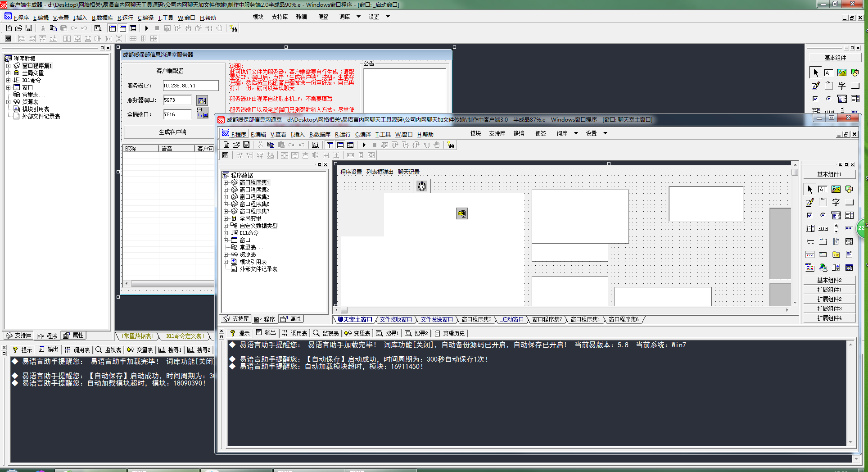Click window component icon beside 服务器端口 field
The image size is (868, 472).
[202, 100]
